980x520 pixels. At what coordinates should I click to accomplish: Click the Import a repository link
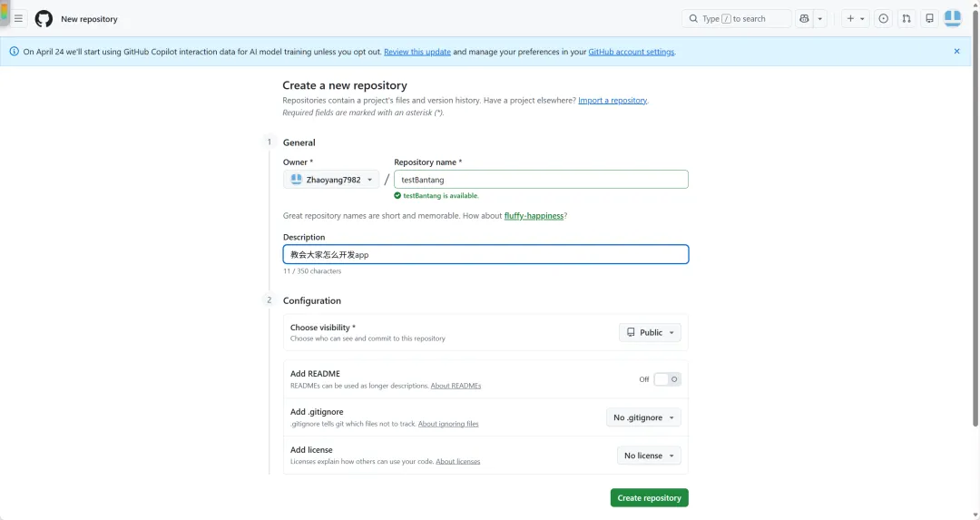click(x=612, y=101)
